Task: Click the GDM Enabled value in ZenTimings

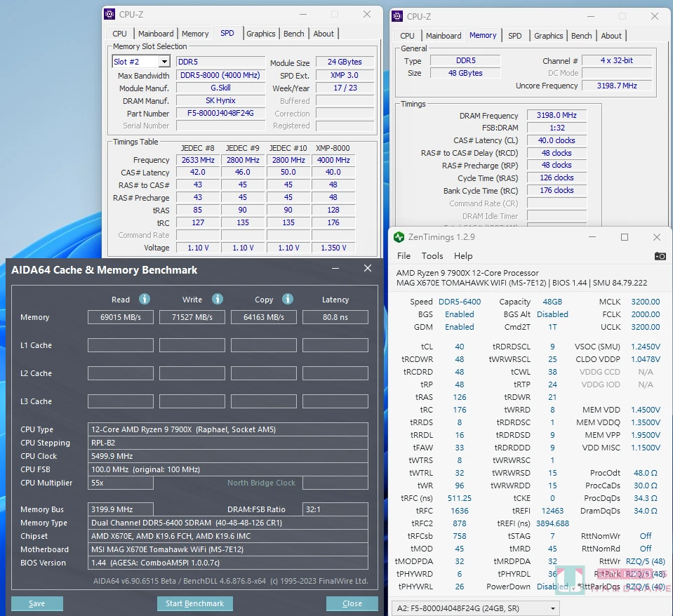Action: (460, 327)
